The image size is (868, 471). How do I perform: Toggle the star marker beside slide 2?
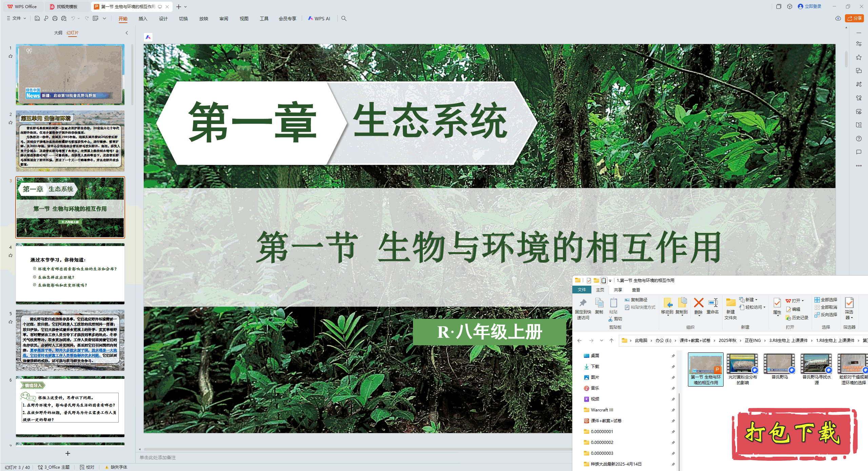point(11,123)
